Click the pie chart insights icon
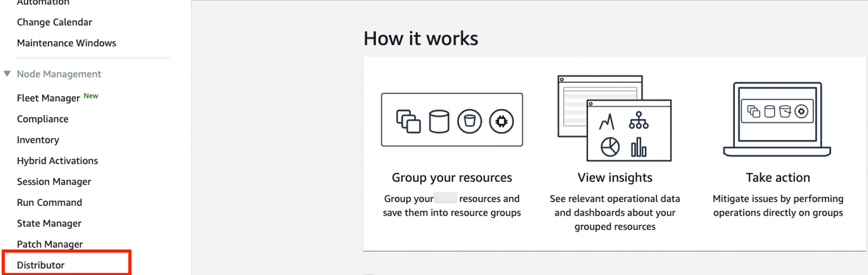The width and height of the screenshot is (868, 275). [x=610, y=147]
